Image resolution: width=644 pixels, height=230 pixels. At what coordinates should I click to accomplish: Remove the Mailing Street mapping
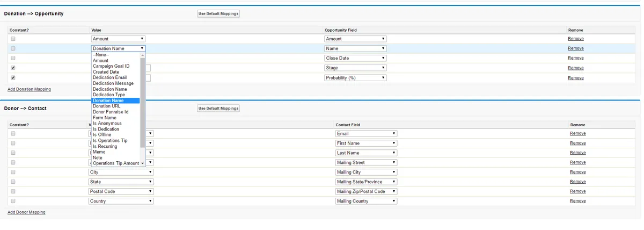(578, 162)
